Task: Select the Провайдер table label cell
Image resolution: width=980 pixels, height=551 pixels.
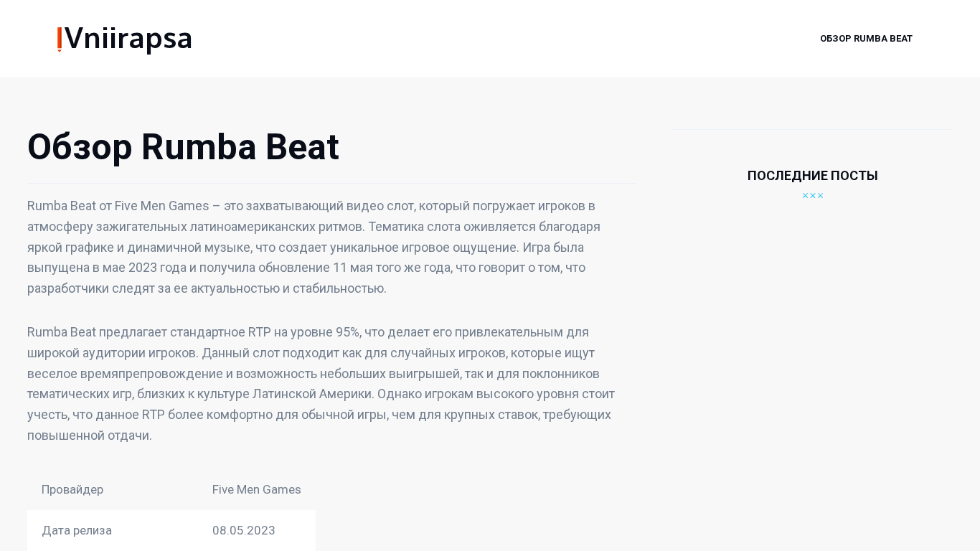Action: coord(72,489)
